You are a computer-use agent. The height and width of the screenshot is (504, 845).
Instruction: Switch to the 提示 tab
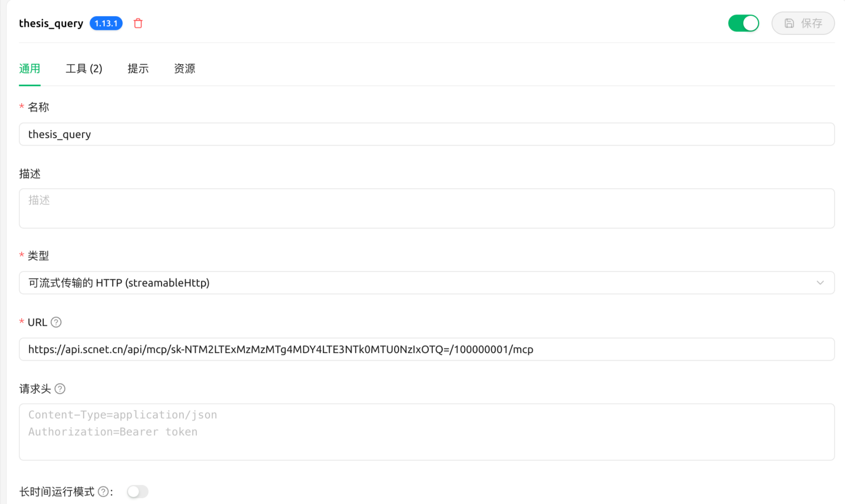click(x=138, y=69)
